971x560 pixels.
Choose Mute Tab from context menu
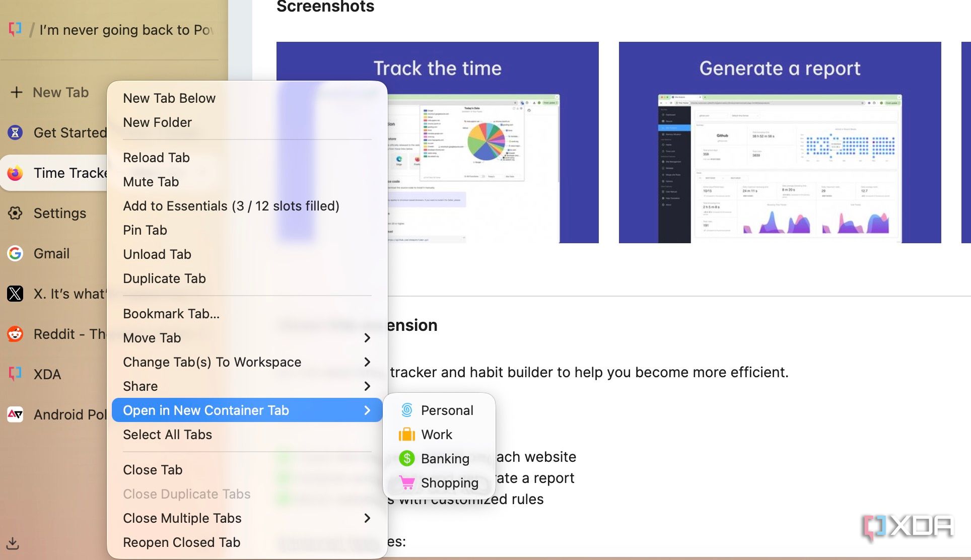coord(151,182)
